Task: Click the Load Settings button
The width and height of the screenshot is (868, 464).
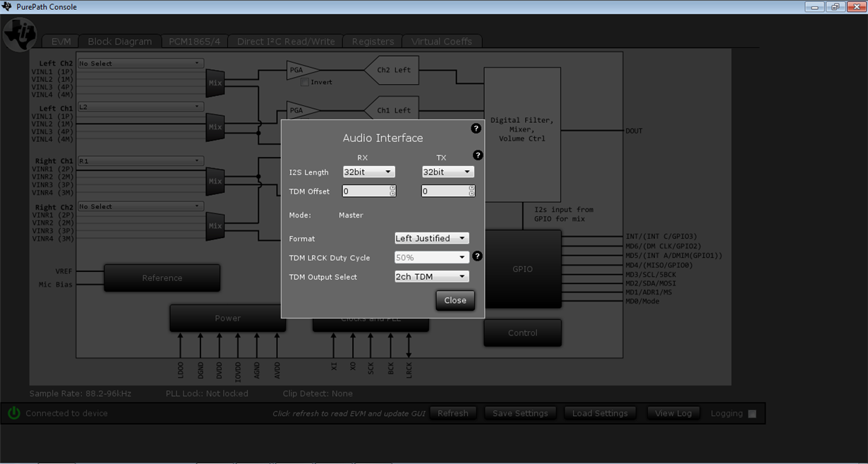Action: pyautogui.click(x=600, y=413)
